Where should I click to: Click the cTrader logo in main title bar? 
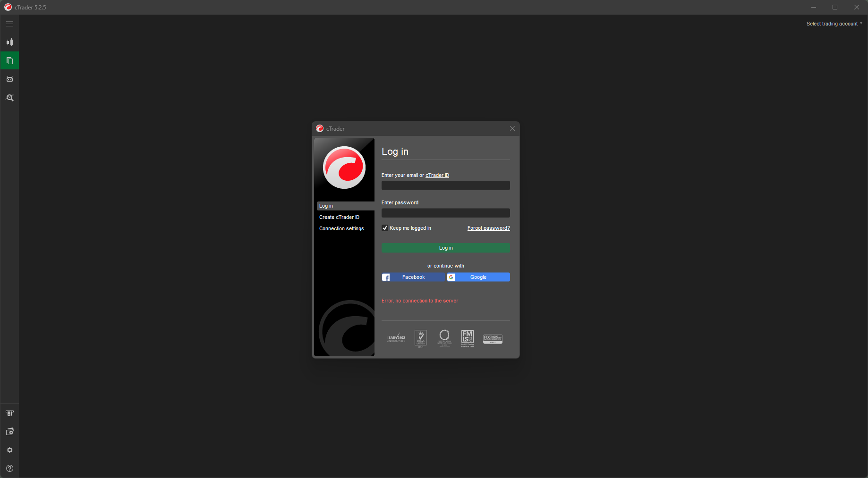tap(8, 7)
